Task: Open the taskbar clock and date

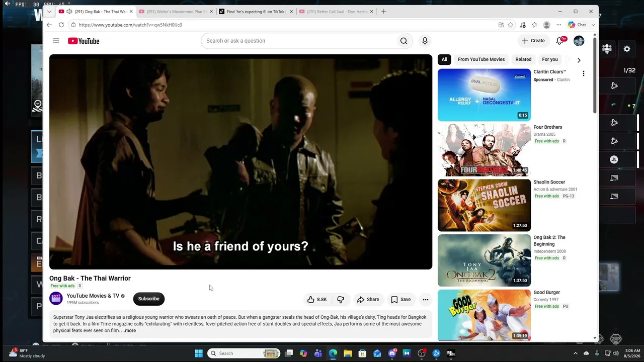Action: point(632,353)
